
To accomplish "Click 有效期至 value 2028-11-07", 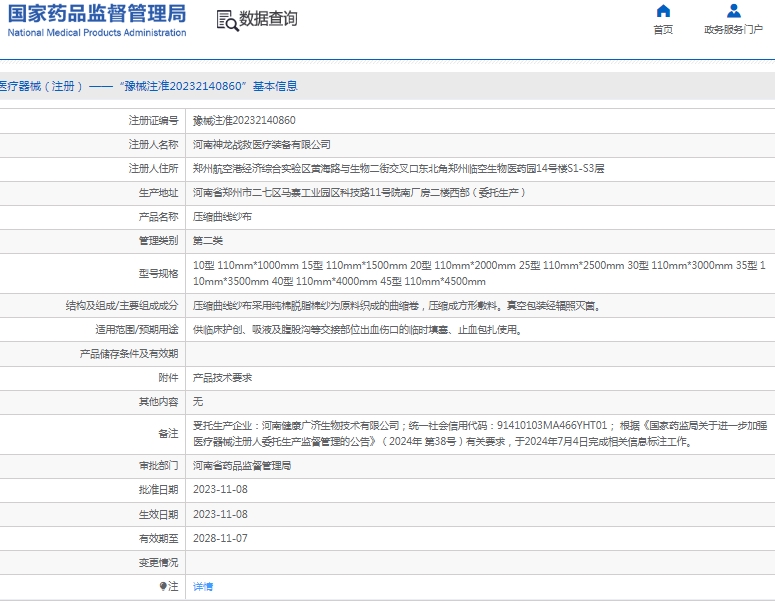I will point(220,538).
